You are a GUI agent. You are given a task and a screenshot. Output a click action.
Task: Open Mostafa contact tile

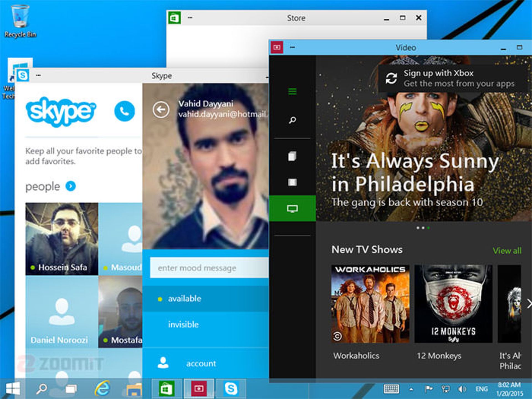pyautogui.click(x=120, y=312)
